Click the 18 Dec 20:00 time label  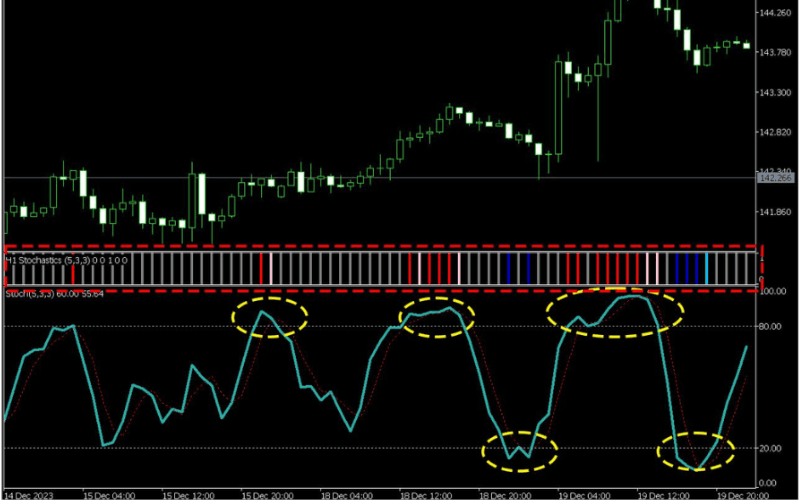(505, 495)
